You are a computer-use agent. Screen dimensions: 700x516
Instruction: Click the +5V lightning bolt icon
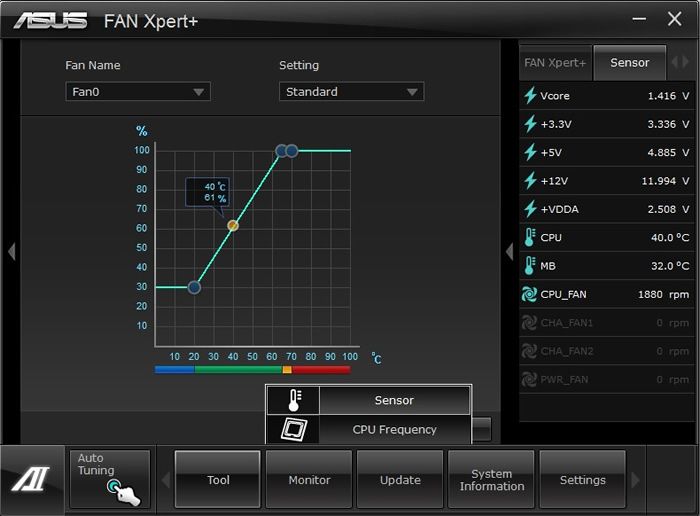pyautogui.click(x=530, y=152)
